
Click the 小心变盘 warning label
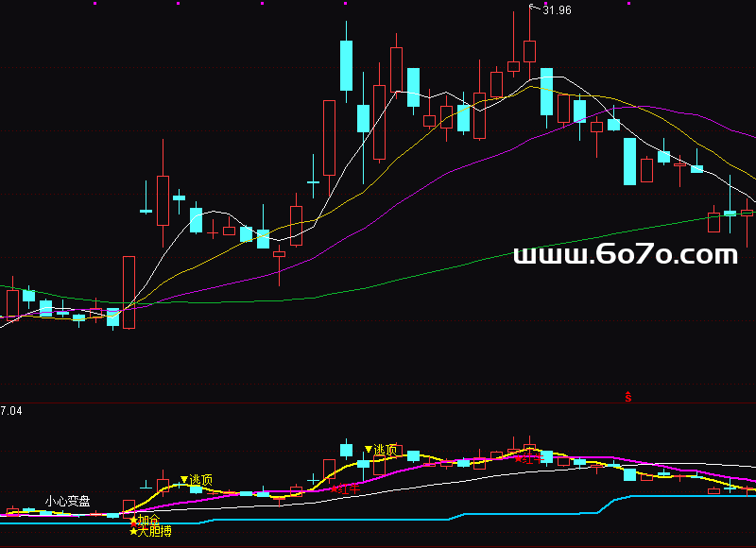(x=68, y=500)
